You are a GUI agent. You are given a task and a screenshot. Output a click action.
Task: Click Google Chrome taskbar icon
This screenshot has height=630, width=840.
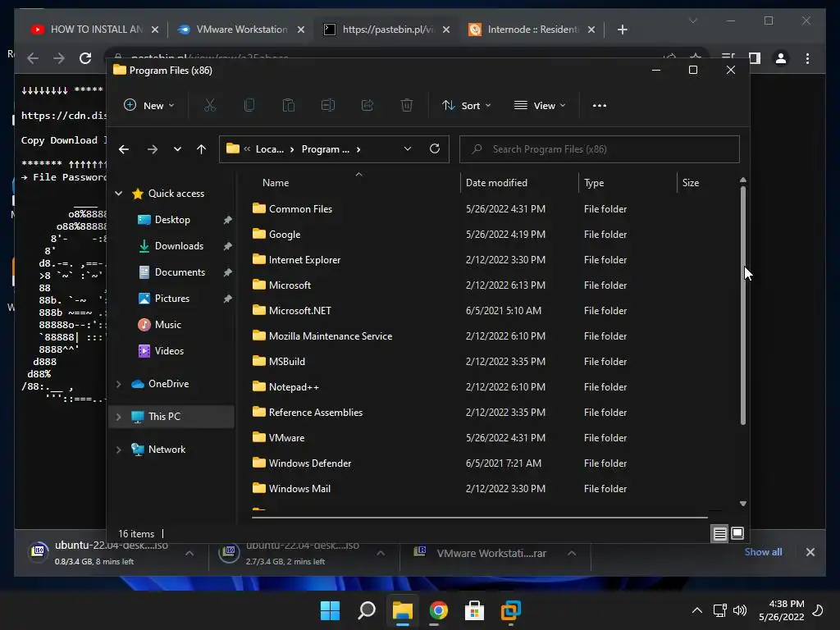pos(438,610)
